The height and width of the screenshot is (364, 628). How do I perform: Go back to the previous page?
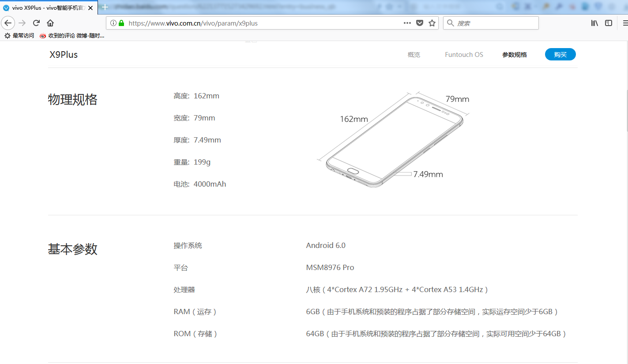click(x=8, y=23)
